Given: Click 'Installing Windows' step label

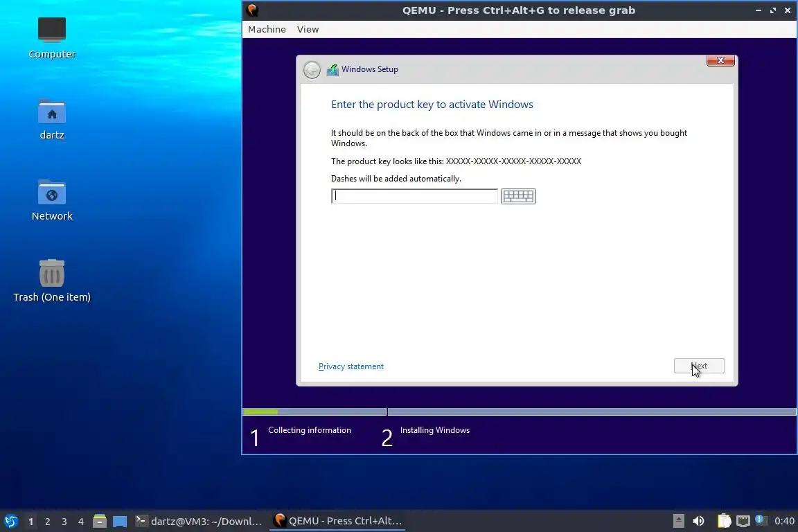Looking at the screenshot, I should [434, 430].
